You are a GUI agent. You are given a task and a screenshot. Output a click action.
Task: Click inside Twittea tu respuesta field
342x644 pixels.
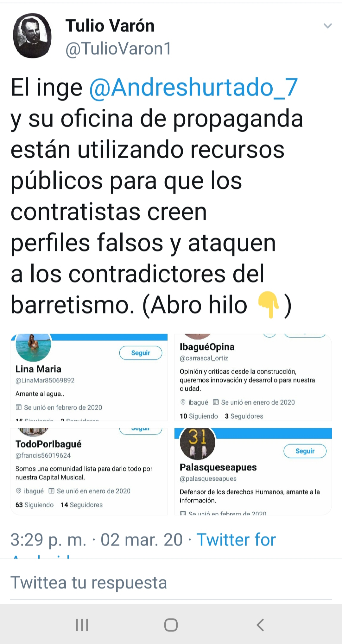click(x=171, y=583)
